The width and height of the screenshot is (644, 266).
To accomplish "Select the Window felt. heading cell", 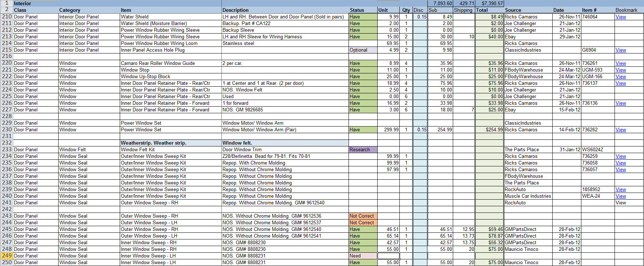I will [285, 143].
